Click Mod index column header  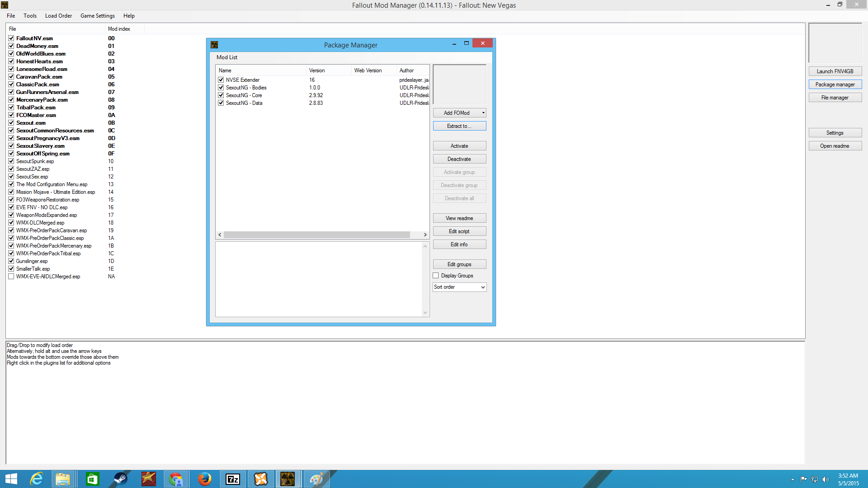point(124,29)
